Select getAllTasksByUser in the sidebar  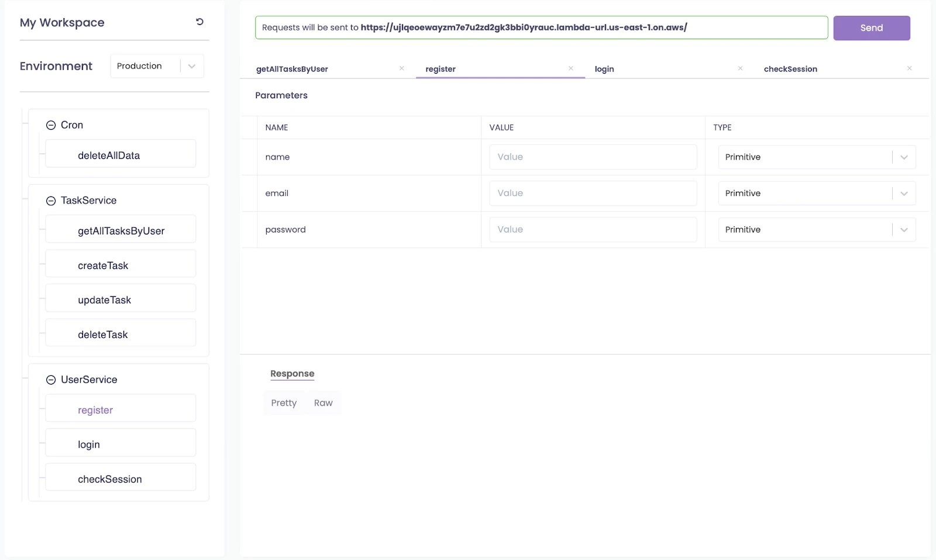(121, 229)
